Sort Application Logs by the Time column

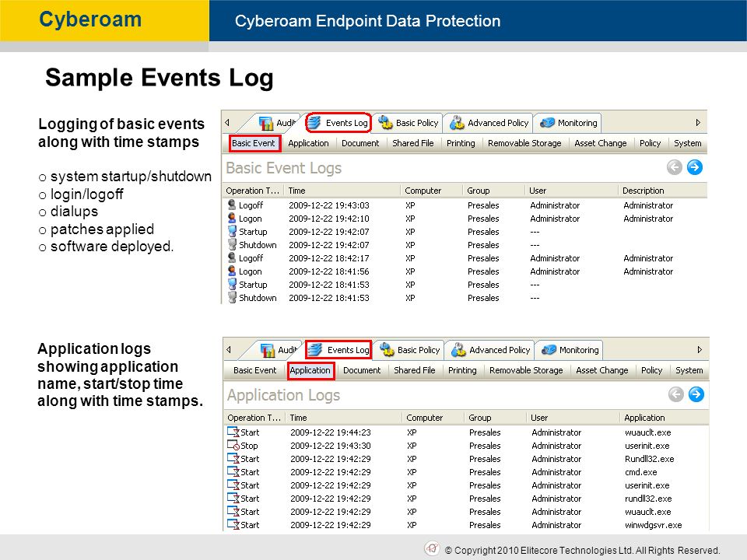pos(343,418)
